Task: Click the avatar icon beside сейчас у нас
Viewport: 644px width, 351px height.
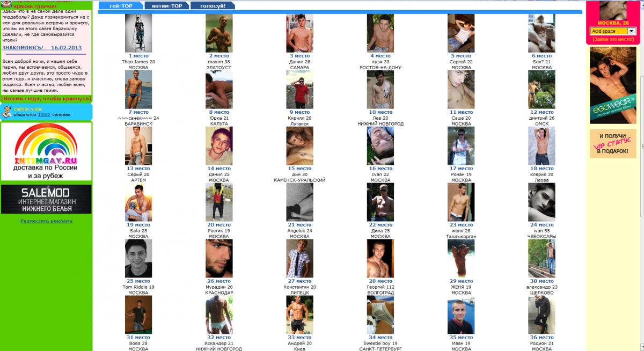Action: coord(6,112)
